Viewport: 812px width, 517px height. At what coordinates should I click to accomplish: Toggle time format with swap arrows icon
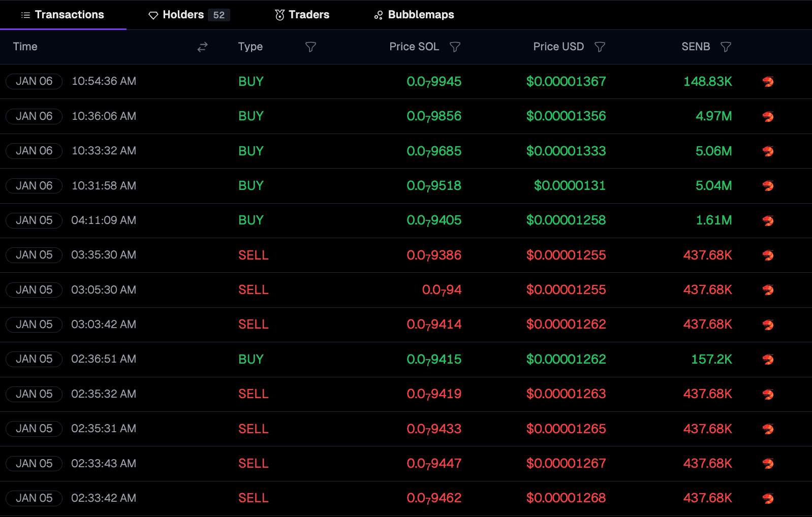tap(202, 47)
